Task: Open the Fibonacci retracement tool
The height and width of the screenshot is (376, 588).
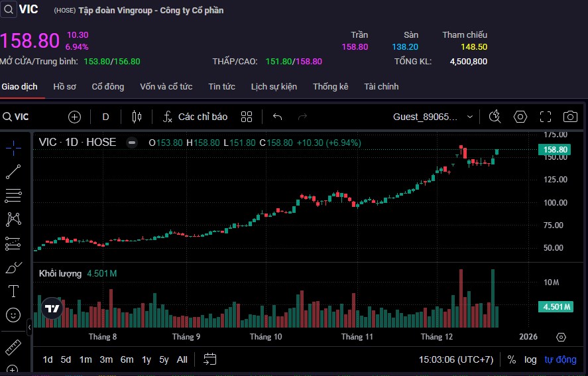Action: coord(13,196)
